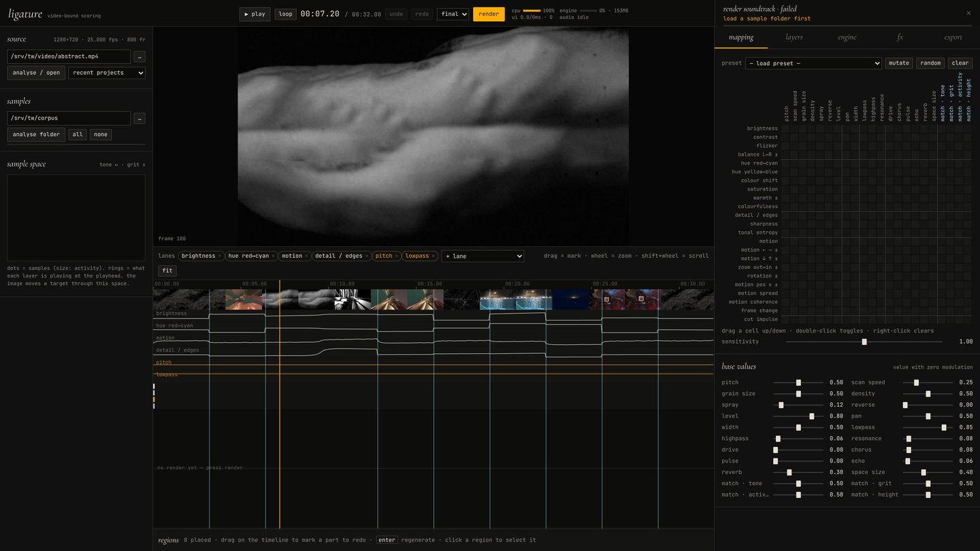Viewport: 980px width, 551px height.
Task: Select all samples with the all button
Action: pyautogui.click(x=78, y=135)
